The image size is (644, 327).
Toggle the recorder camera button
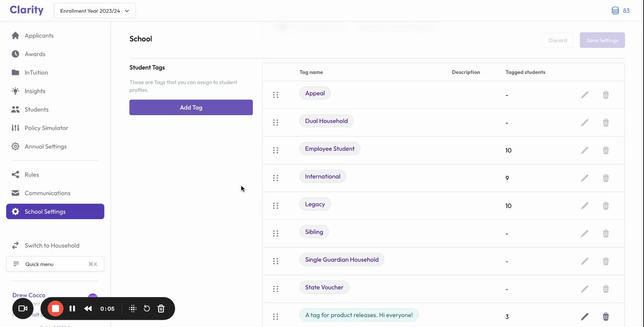(23, 309)
